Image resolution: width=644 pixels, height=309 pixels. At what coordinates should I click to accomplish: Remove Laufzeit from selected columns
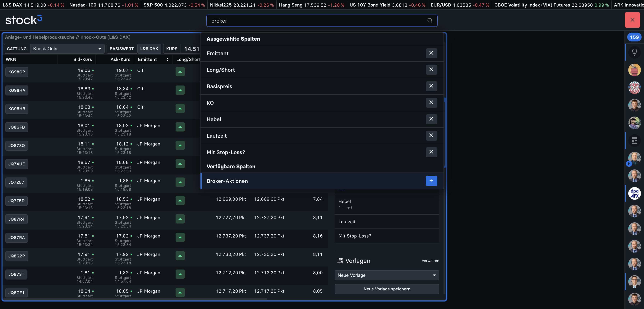click(431, 136)
